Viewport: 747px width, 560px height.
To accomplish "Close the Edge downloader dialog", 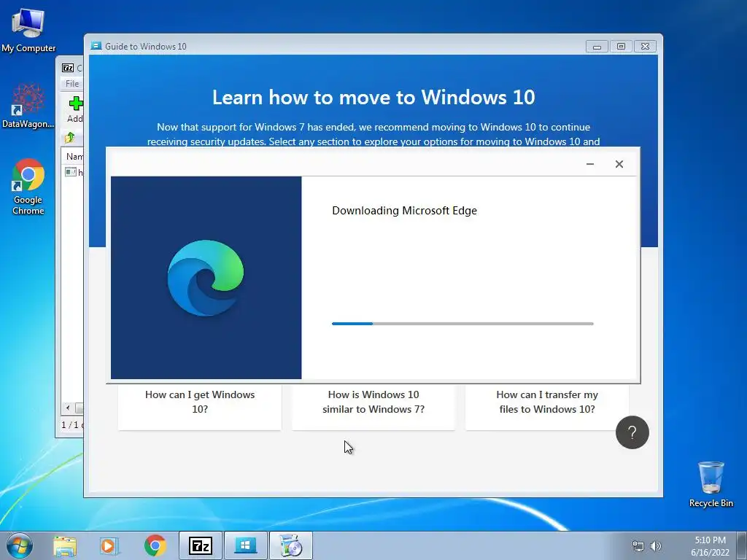I will coord(619,164).
